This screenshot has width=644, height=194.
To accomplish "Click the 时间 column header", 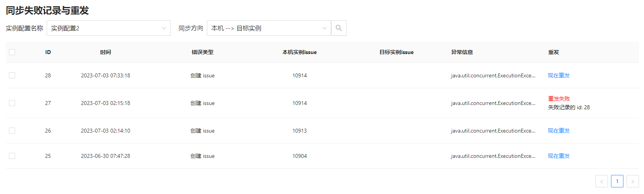I will pos(106,52).
